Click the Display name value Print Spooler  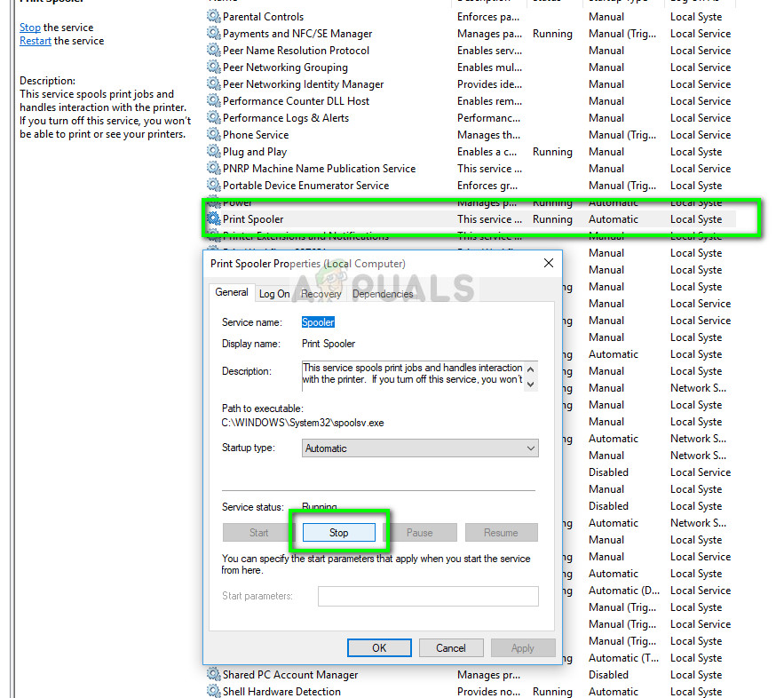329,344
